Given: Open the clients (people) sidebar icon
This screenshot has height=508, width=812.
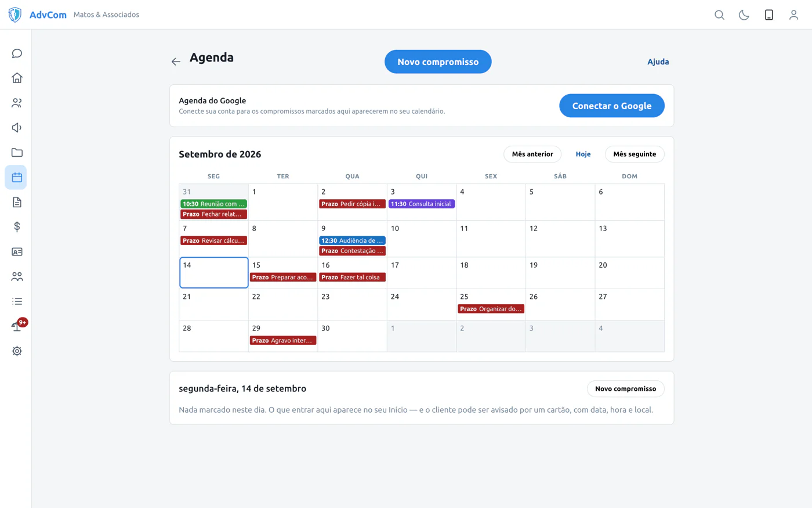Looking at the screenshot, I should (x=17, y=103).
